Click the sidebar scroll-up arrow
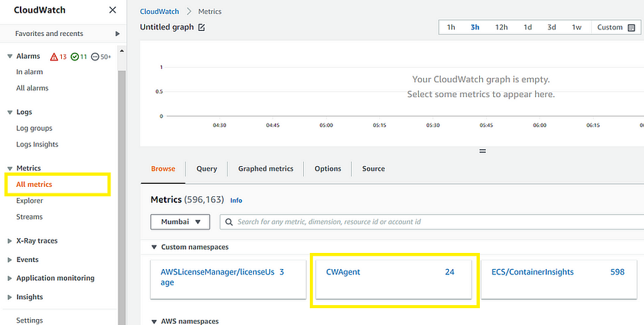Viewport: 644px width, 325px height. point(121,51)
